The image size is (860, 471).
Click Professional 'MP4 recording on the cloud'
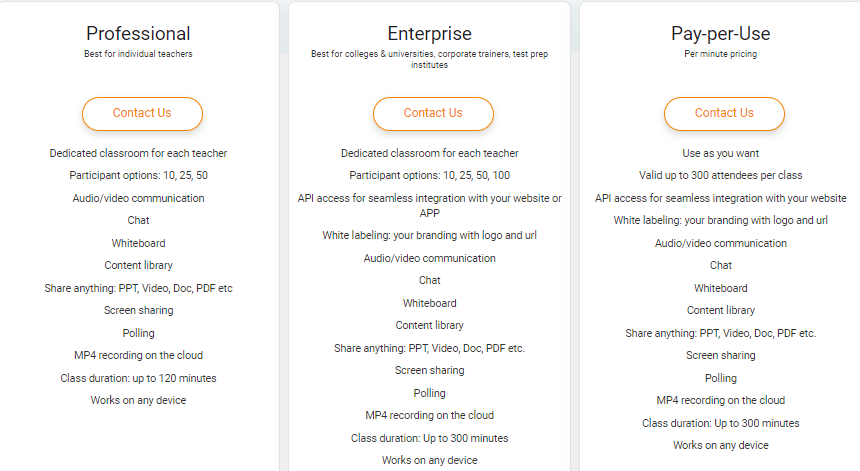point(138,355)
